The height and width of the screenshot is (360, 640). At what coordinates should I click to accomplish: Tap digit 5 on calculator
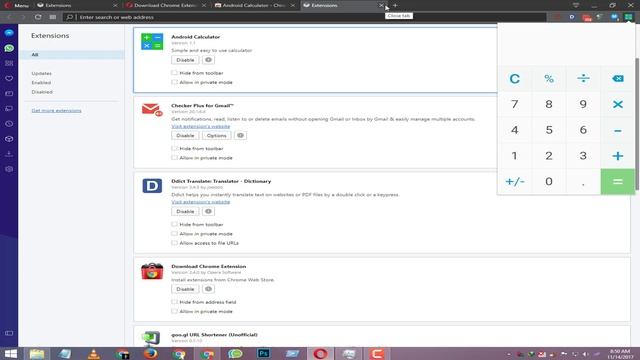tap(549, 130)
